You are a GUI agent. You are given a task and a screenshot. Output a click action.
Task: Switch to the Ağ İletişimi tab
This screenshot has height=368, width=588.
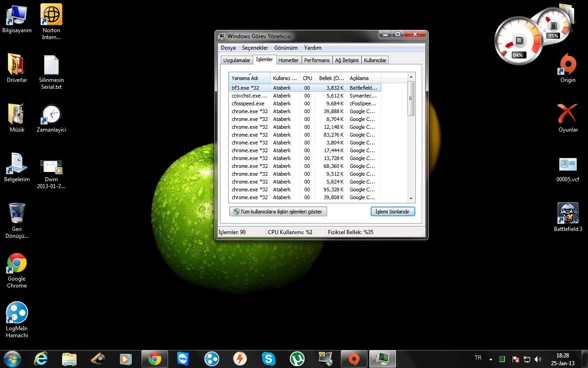point(347,60)
